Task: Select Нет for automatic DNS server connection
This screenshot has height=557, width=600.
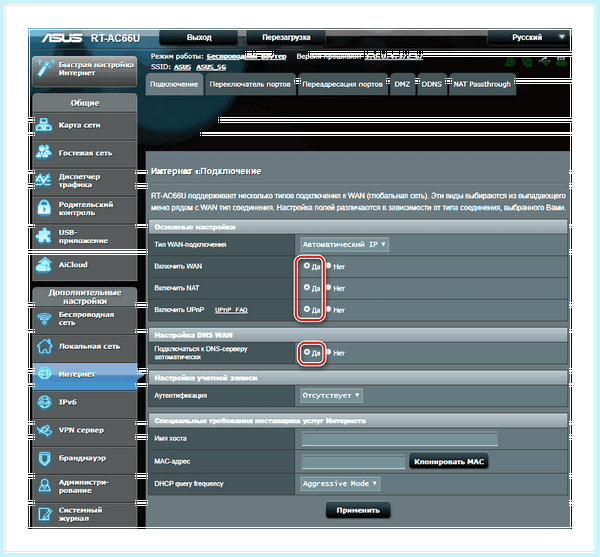Action: click(328, 352)
